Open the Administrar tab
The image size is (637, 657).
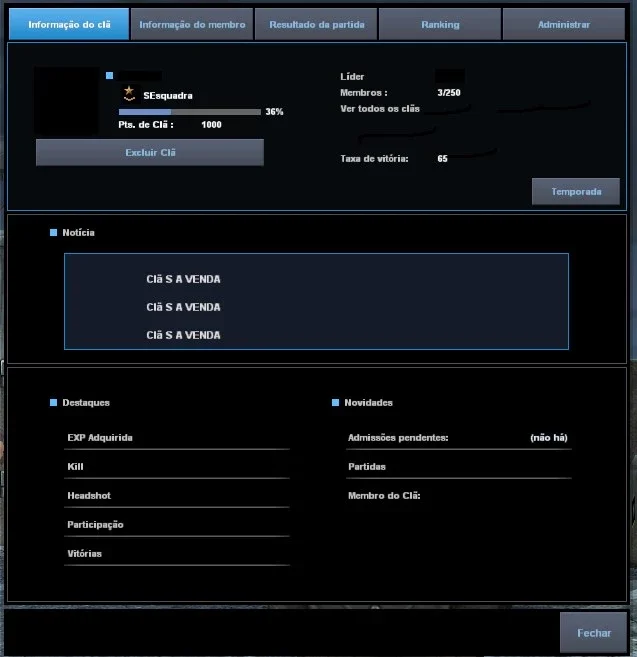[x=564, y=24]
